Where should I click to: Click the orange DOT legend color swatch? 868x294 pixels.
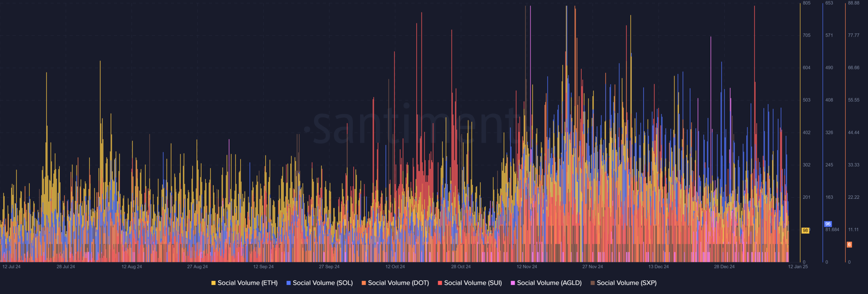[x=364, y=283]
